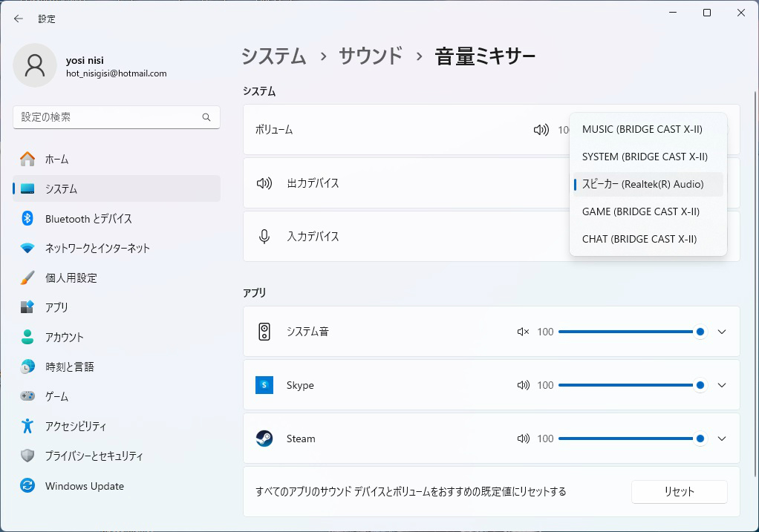Open ネットワークとインターネット settings icon

click(27, 248)
